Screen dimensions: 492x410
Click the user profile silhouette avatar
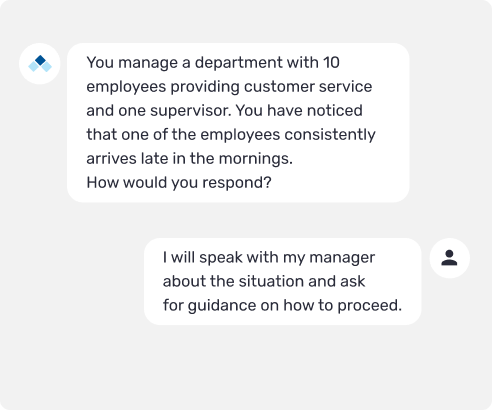click(x=449, y=258)
